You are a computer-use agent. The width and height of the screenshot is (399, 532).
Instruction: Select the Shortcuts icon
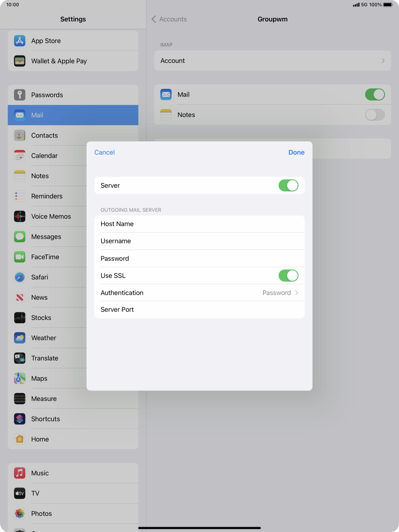point(19,419)
